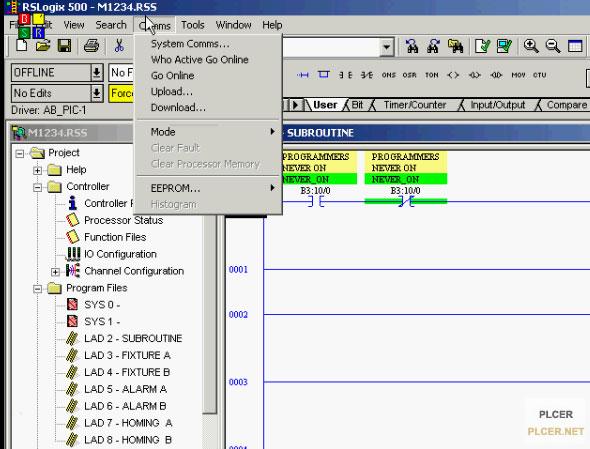Click the New file icon
The height and width of the screenshot is (449, 590).
pyautogui.click(x=22, y=45)
